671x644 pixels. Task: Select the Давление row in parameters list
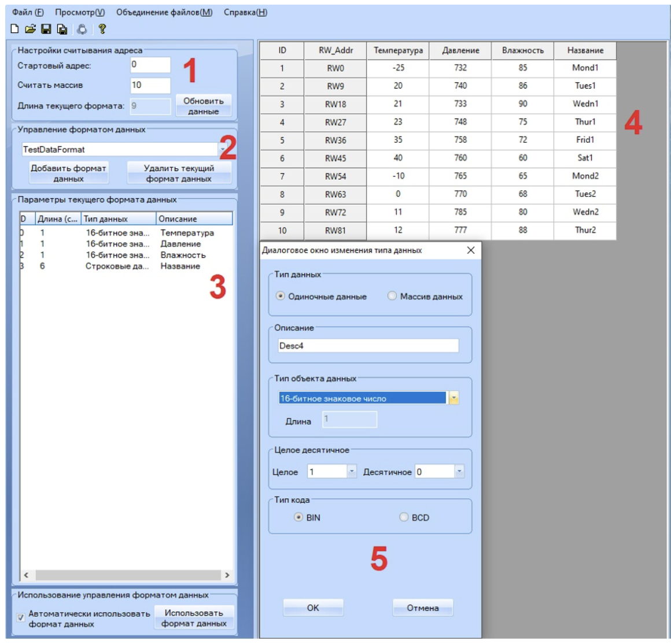point(126,244)
